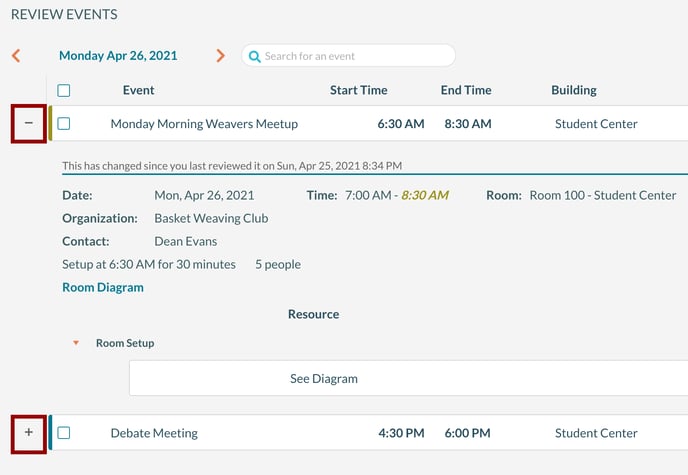Go to previous day arrow
This screenshot has width=688, height=475.
[x=16, y=56]
